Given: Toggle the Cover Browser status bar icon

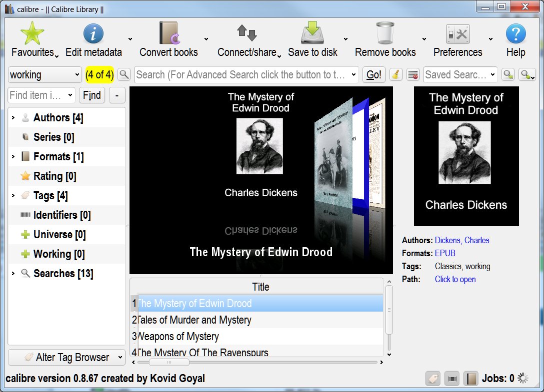Looking at the screenshot, I should 452,379.
